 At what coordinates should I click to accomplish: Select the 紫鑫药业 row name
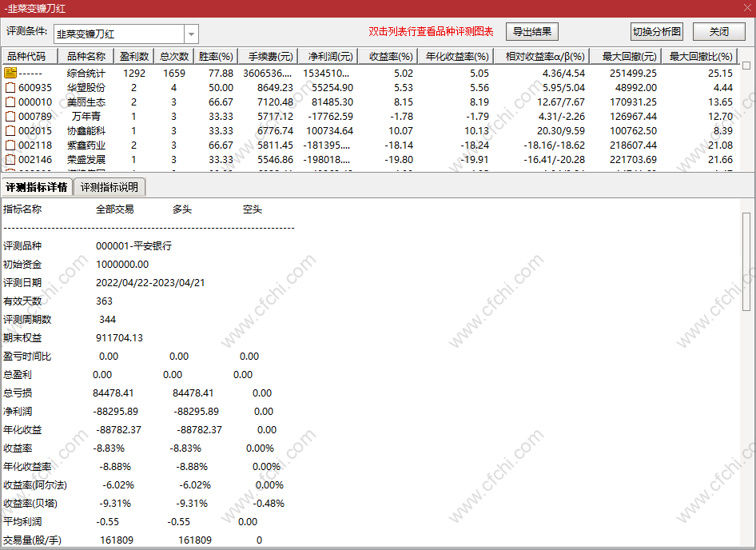pyautogui.click(x=86, y=145)
